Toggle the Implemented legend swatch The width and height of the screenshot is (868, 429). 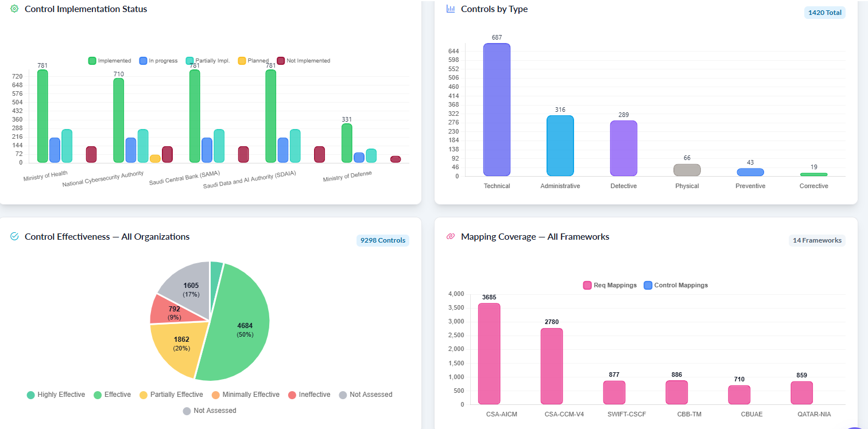point(92,61)
